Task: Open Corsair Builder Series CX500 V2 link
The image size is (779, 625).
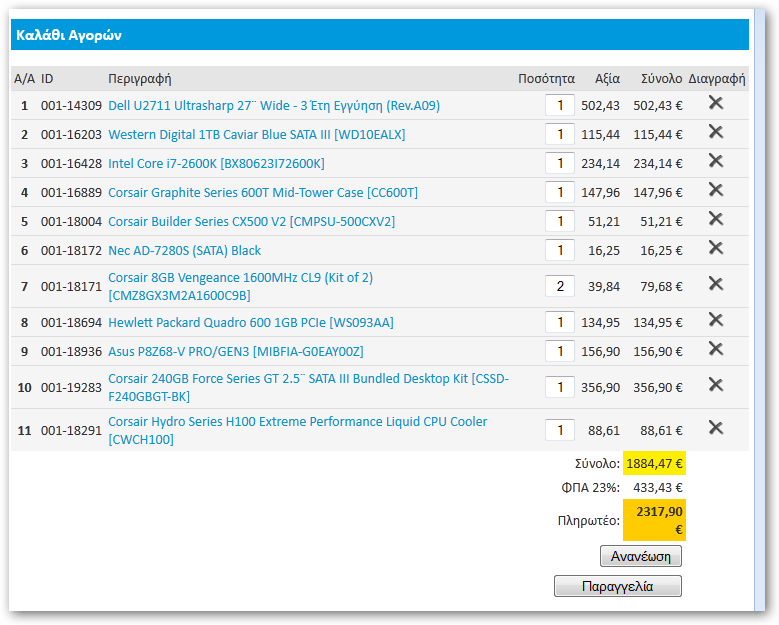Action: coord(251,222)
